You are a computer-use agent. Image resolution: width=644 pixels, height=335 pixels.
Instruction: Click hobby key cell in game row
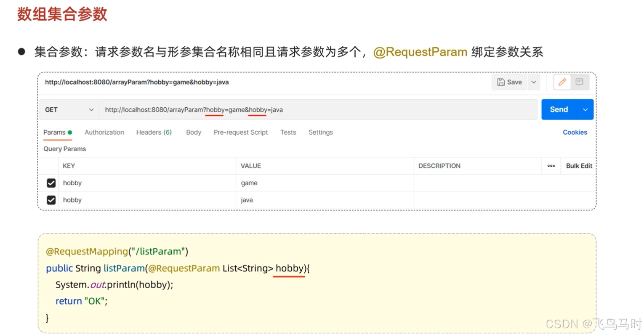pos(147,183)
